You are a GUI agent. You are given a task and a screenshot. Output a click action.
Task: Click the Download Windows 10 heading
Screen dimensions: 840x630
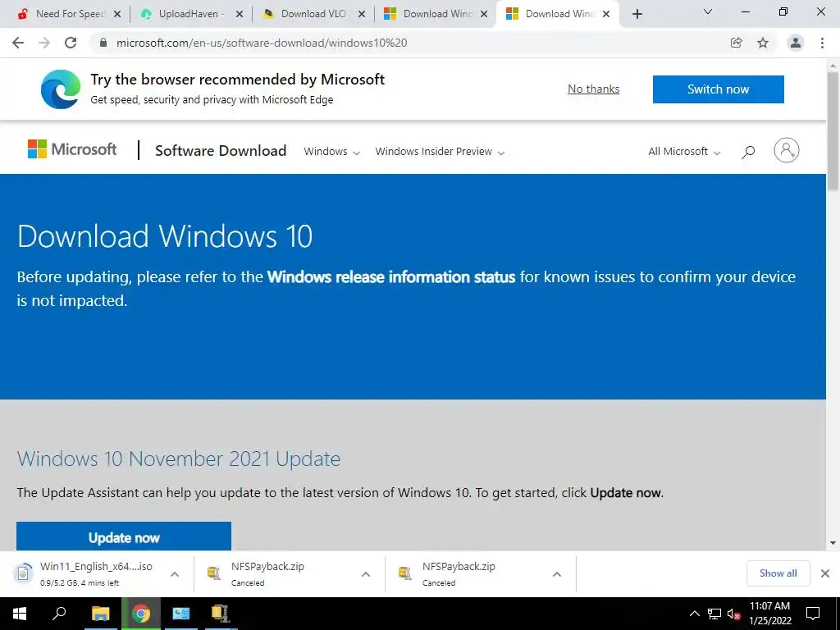(x=164, y=236)
